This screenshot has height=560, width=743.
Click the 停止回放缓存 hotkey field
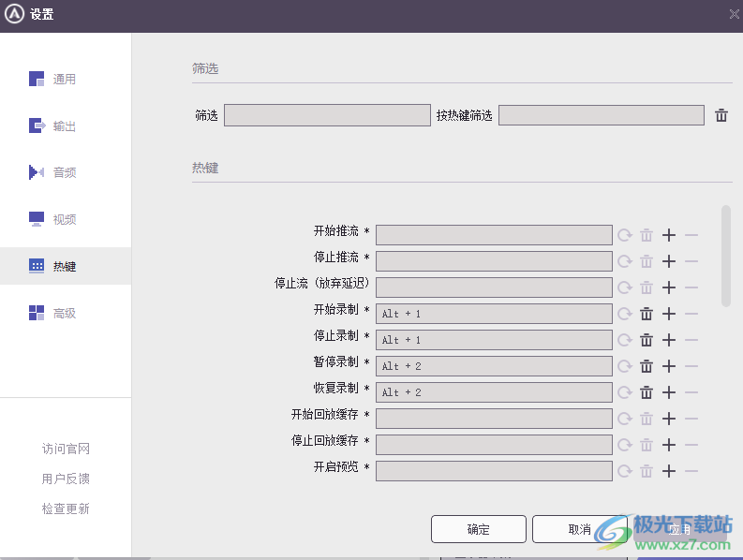click(x=494, y=445)
